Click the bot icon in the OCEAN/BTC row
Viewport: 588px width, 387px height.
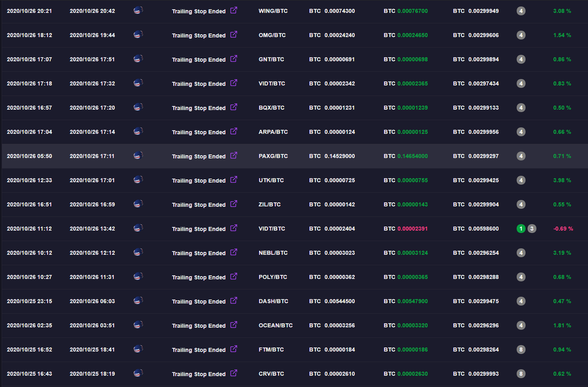coord(138,325)
